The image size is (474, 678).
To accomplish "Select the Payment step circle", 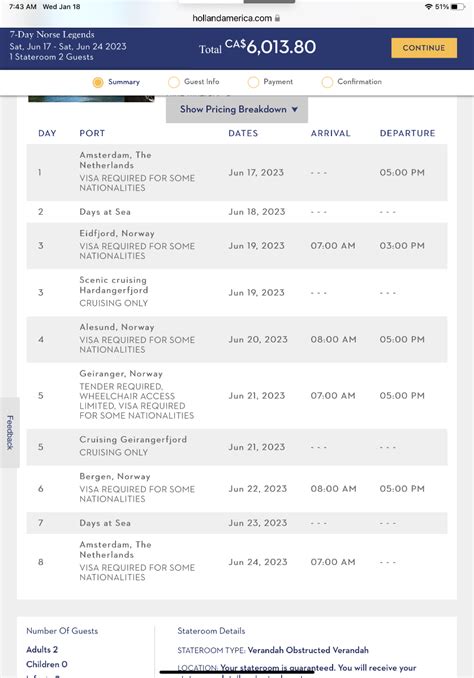I will [253, 82].
